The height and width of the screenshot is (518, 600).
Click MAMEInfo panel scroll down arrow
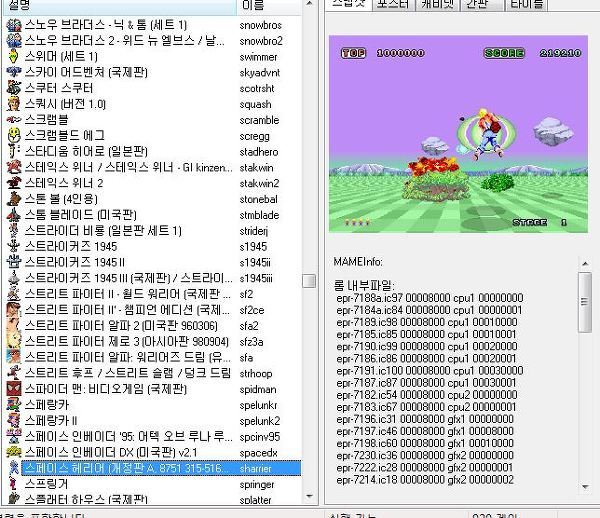pyautogui.click(x=585, y=487)
